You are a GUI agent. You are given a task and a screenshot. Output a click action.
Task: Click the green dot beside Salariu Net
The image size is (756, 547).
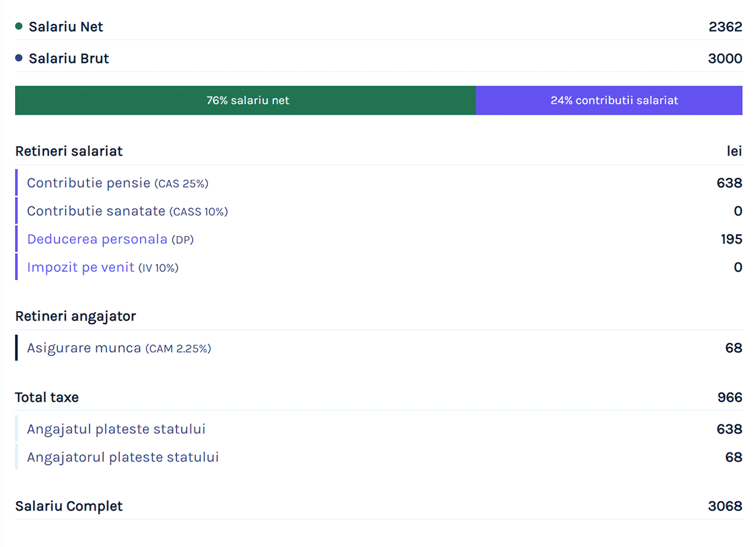[x=19, y=26]
